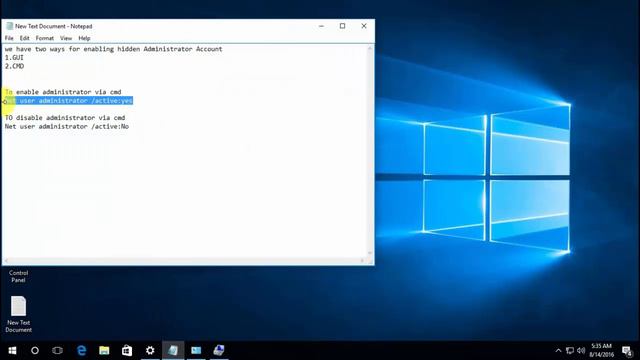Click the 'Net user administrator /active:No' line
Image resolution: width=640 pixels, height=360 pixels.
click(67, 127)
